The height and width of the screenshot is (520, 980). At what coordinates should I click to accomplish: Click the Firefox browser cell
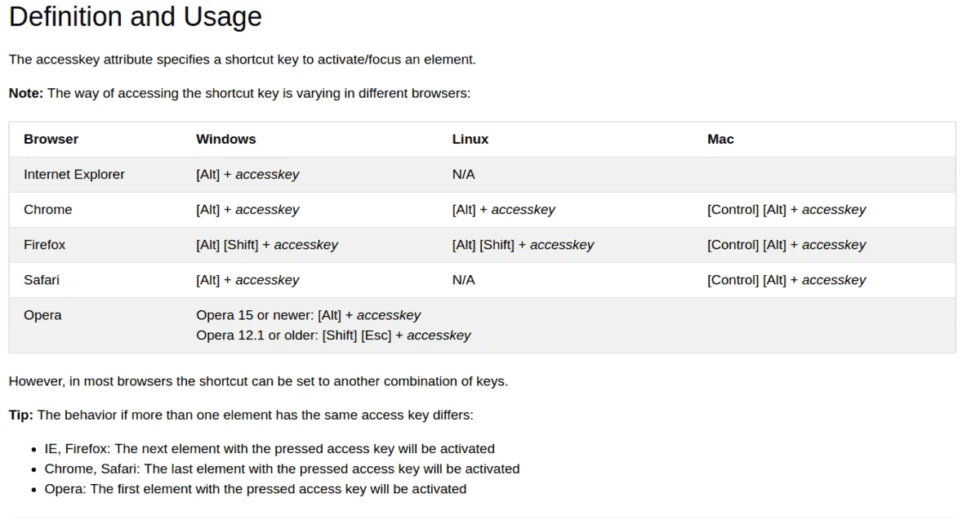[45, 244]
